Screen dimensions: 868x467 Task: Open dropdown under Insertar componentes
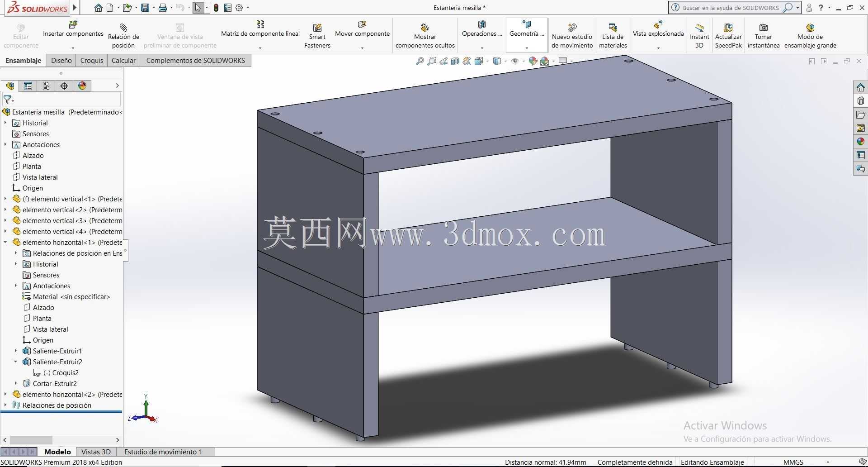[73, 48]
